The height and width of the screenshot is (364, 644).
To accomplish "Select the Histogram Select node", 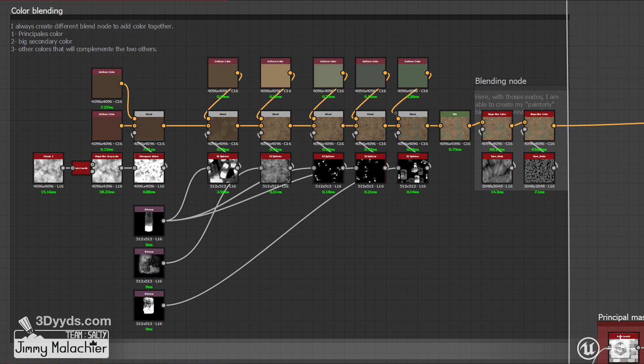I will point(149,170).
